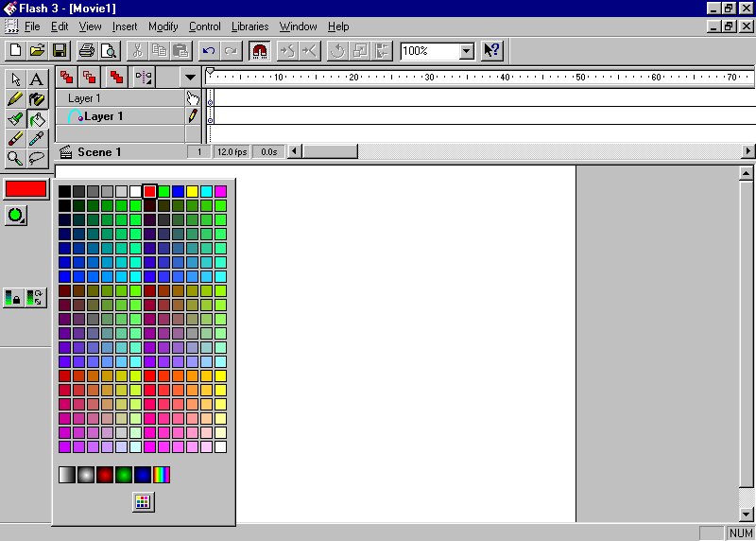This screenshot has width=756, height=541.
Task: Click the 12.0 fps frame rate box
Action: point(232,152)
